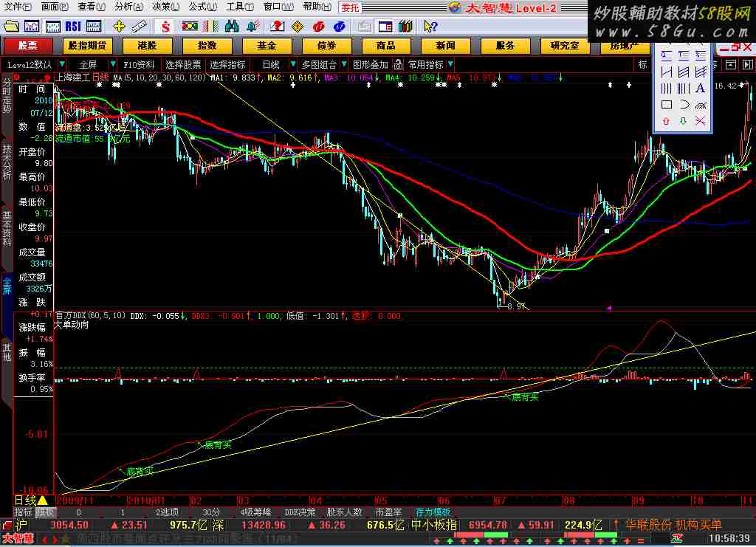The width and height of the screenshot is (756, 547).
Task: Open the 分析(A) menu
Action: click(128, 7)
